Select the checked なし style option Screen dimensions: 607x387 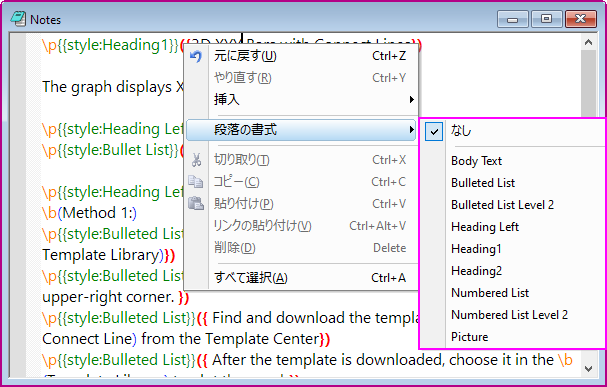[513, 132]
